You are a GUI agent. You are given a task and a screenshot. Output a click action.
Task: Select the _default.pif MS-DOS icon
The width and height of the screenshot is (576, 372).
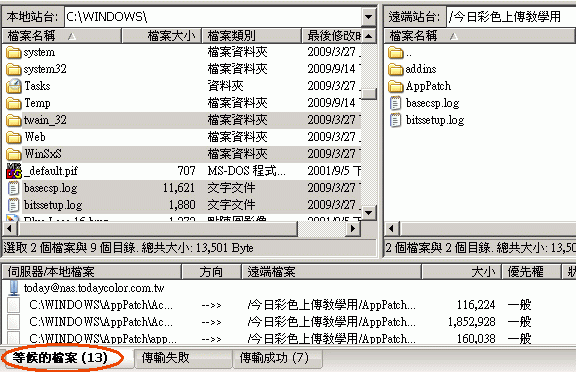tap(14, 171)
